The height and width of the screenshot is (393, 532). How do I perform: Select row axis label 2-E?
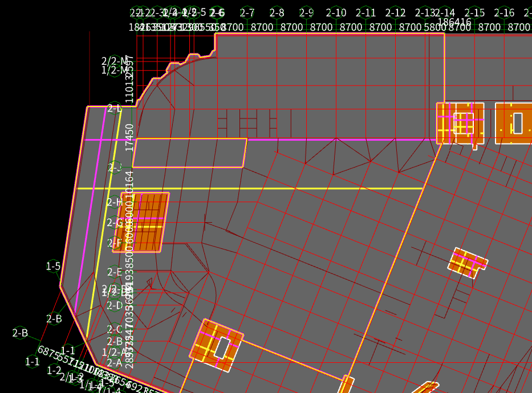pyautogui.click(x=115, y=272)
